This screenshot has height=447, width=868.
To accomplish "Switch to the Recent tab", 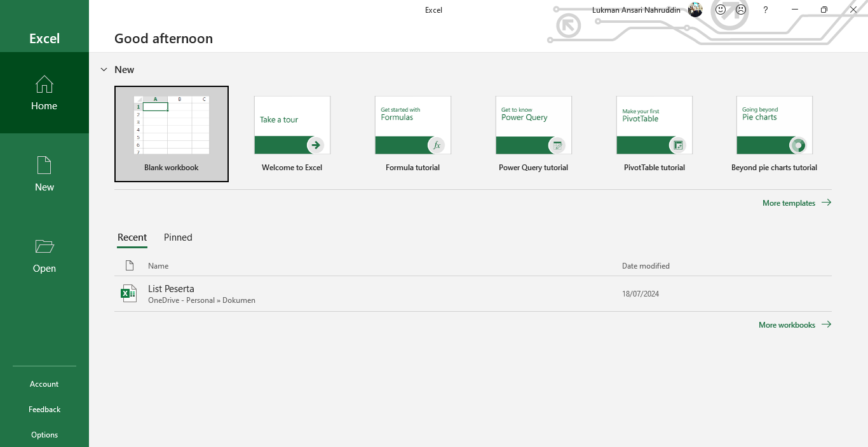I will pos(132,237).
